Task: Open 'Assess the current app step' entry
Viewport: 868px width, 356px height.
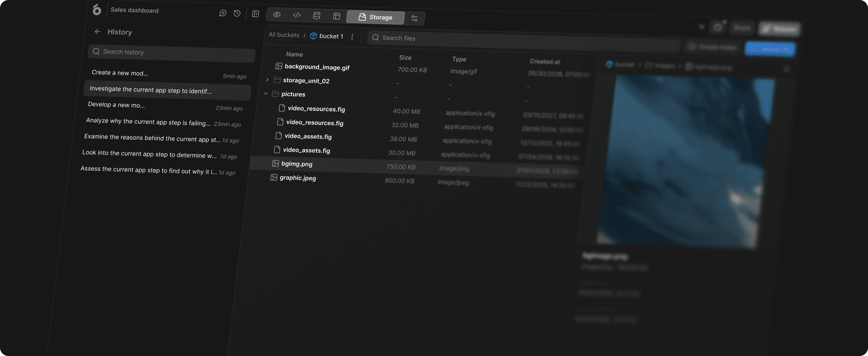Action: (158, 170)
